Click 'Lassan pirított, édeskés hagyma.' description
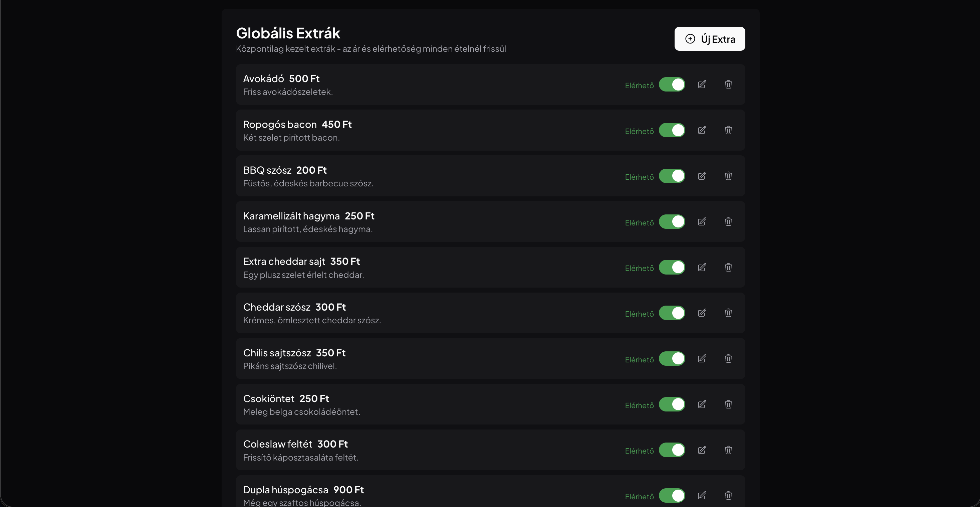 (x=308, y=229)
